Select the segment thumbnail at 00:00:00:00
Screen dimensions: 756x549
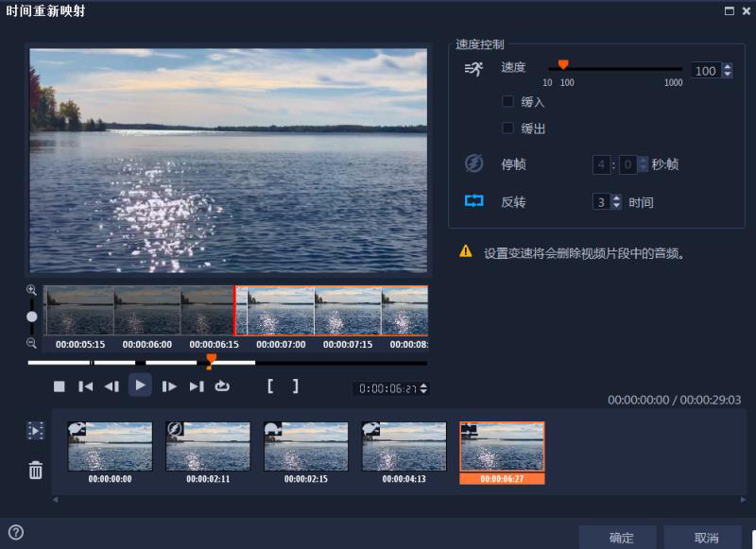(x=110, y=446)
